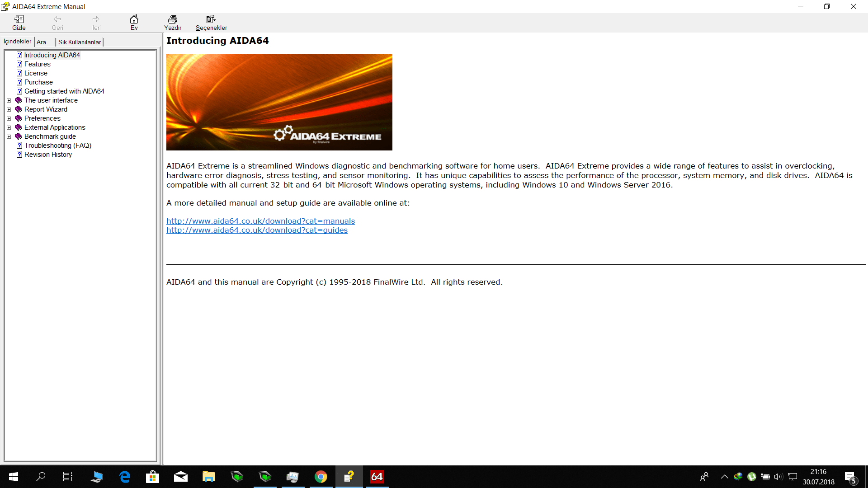The height and width of the screenshot is (488, 868).
Task: Click the AIDA64 Extreme banner image
Action: click(279, 102)
